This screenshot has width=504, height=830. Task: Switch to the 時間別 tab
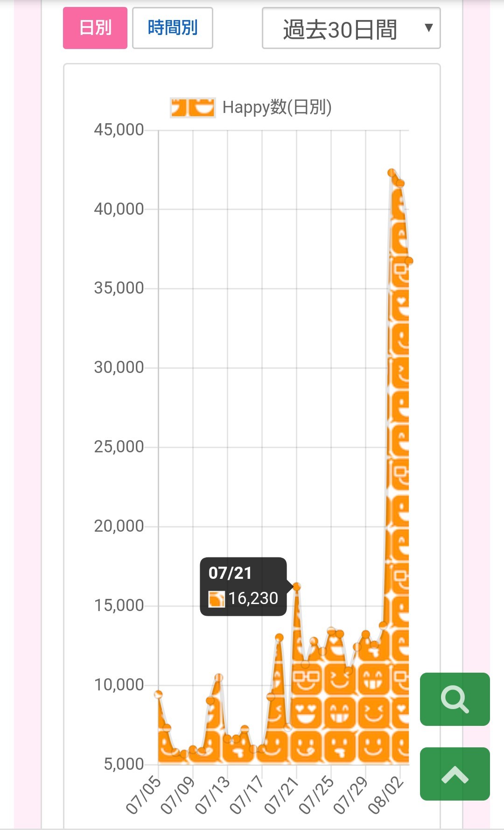(173, 28)
